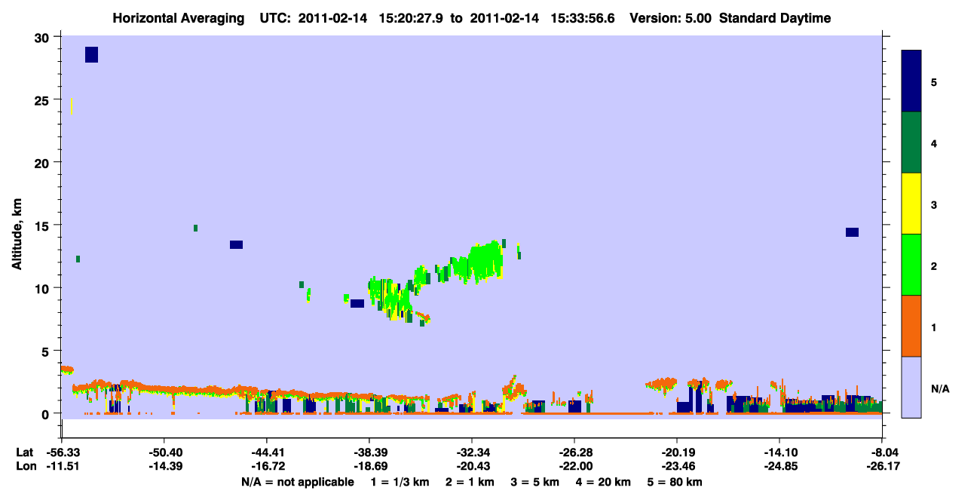The width and height of the screenshot is (980, 503).
Task: Click the colorbar label 'N/A'
Action: pos(940,389)
